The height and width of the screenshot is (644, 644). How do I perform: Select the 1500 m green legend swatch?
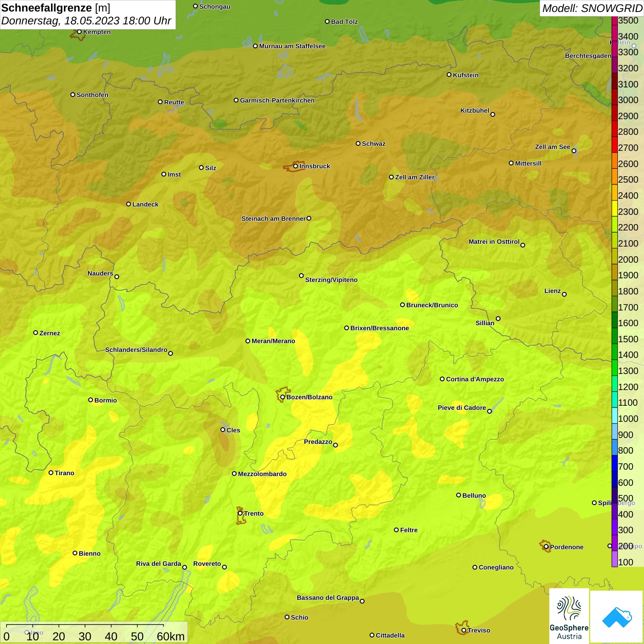615,336
